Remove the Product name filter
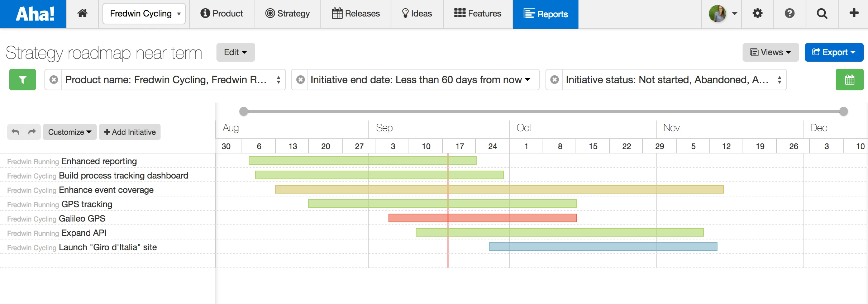The image size is (868, 304). coord(54,80)
